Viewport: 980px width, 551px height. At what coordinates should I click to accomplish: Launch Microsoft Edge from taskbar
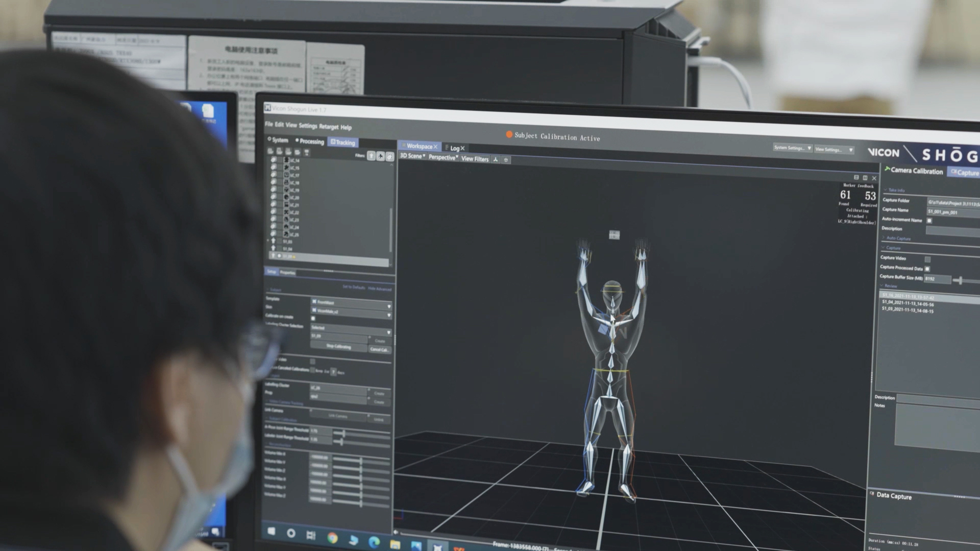coord(374,542)
